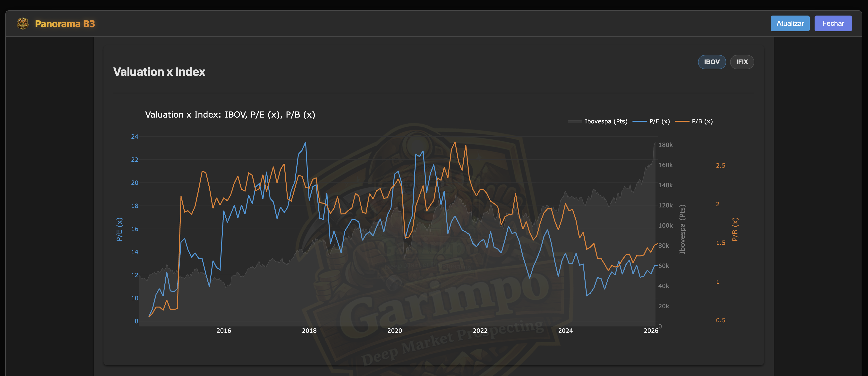This screenshot has width=868, height=376.
Task: Click the Atualizar button
Action: (x=790, y=24)
